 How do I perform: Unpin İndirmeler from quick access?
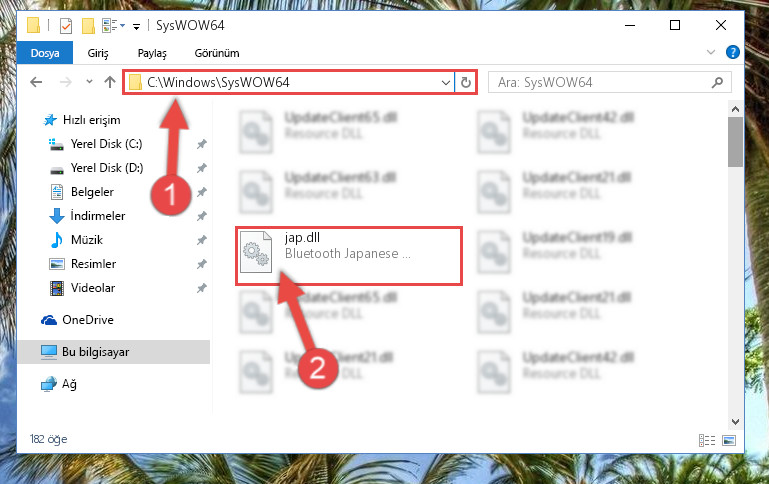coord(202,216)
